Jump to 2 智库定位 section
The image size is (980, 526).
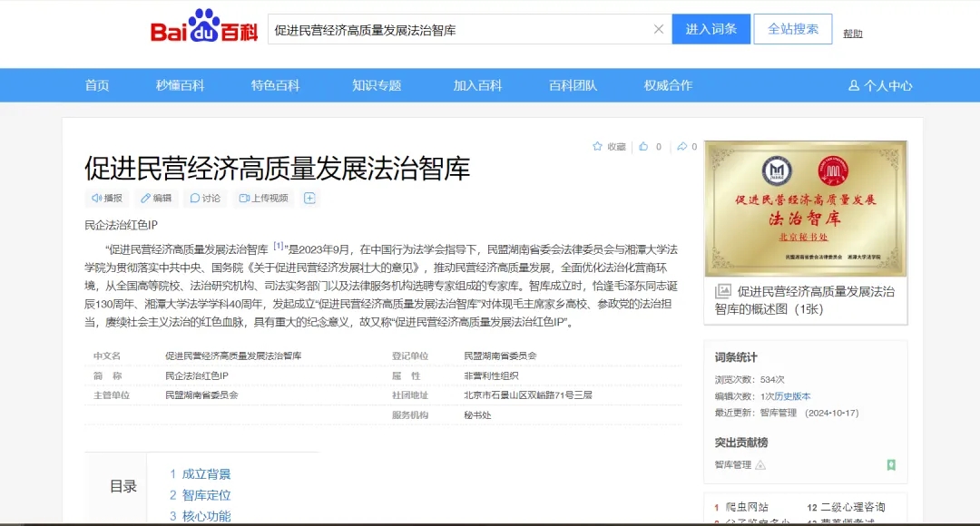[x=200, y=495]
